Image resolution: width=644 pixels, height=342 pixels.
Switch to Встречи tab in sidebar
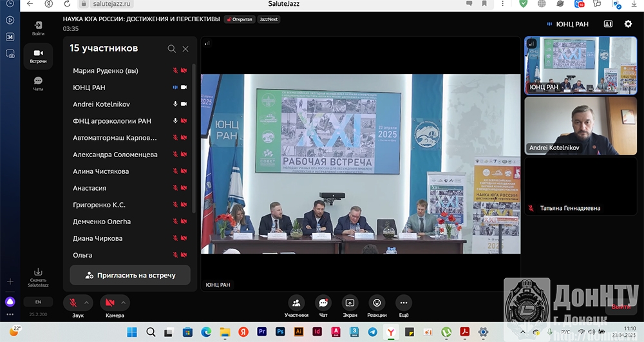pyautogui.click(x=38, y=56)
